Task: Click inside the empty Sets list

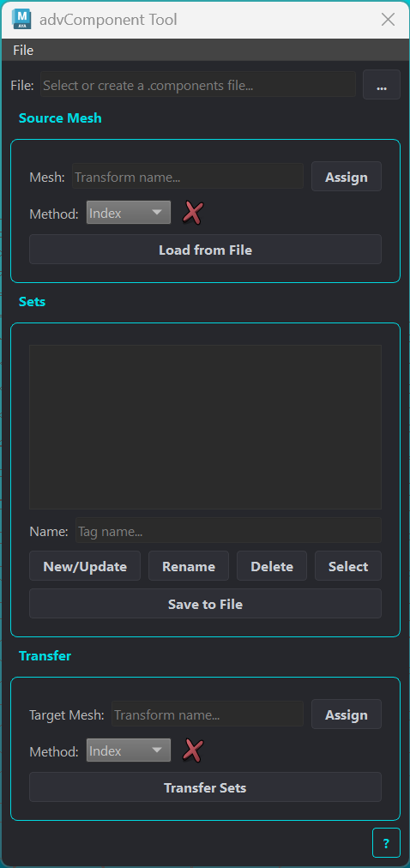Action: [x=205, y=427]
